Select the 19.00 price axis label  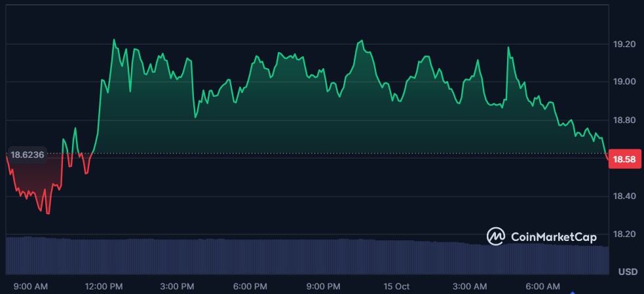pos(623,82)
